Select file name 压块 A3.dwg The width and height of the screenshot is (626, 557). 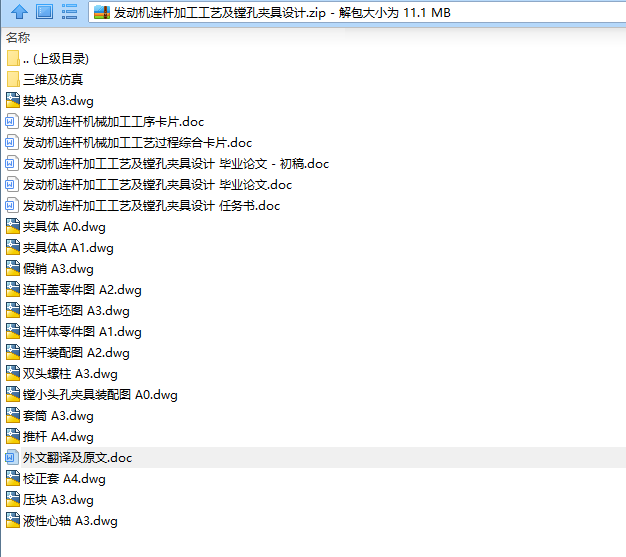click(58, 500)
